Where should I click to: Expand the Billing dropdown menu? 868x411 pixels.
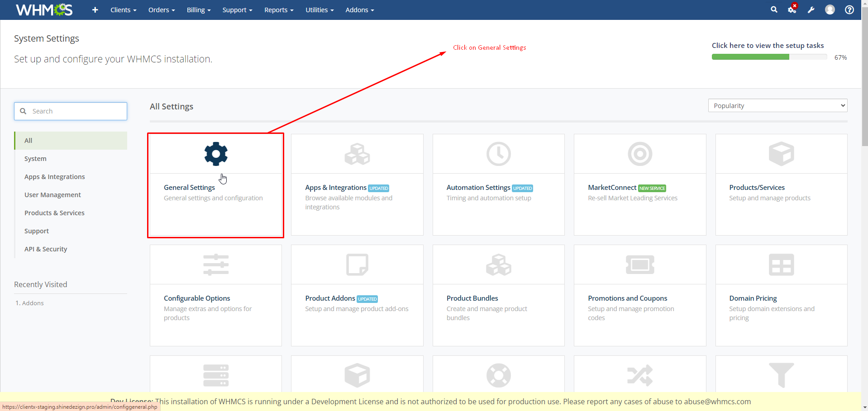(x=199, y=10)
